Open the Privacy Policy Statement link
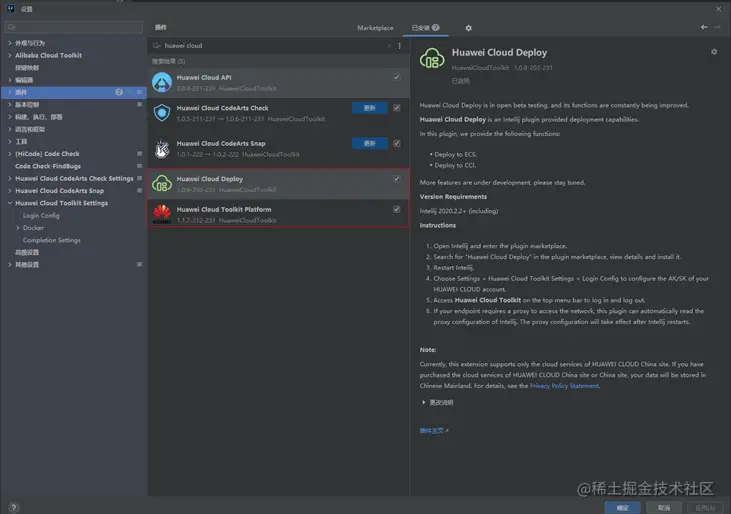The width and height of the screenshot is (731, 514). (x=564, y=386)
